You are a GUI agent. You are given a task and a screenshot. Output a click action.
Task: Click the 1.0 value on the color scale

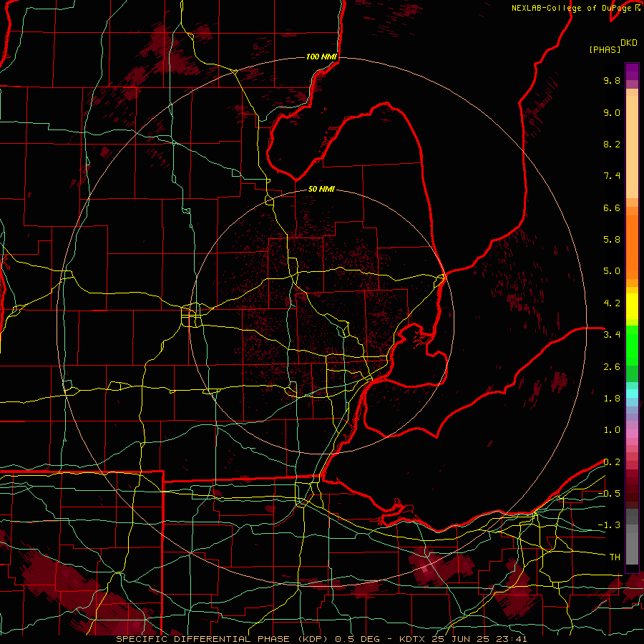[x=612, y=430]
